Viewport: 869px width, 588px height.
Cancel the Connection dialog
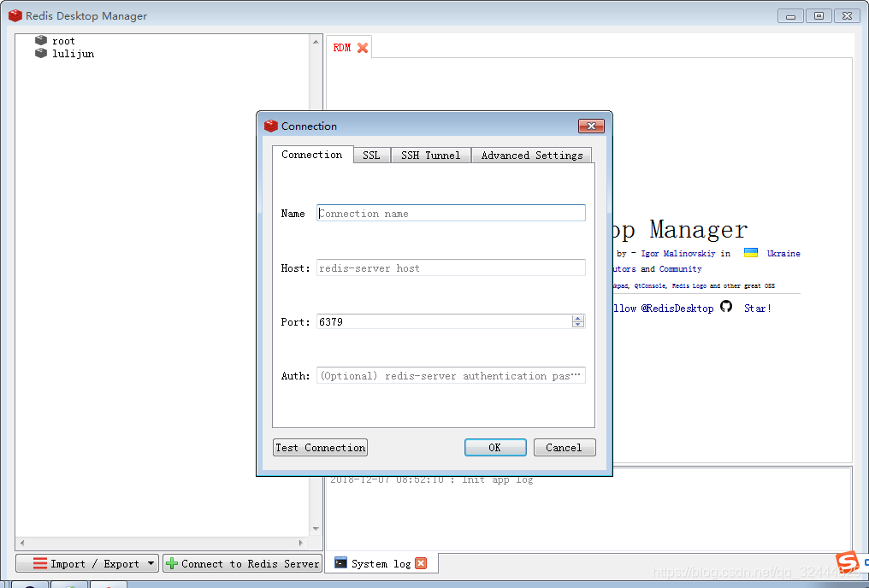[565, 447]
